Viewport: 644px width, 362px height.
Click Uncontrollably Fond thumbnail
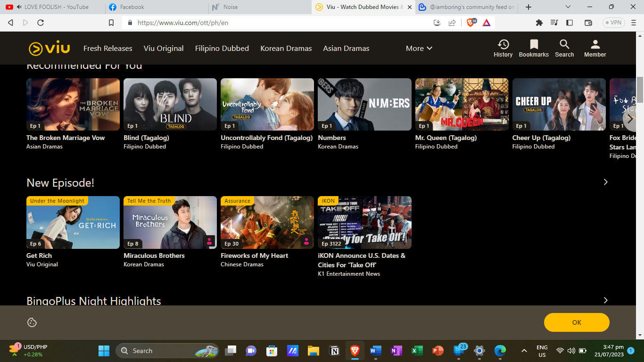pos(267,104)
